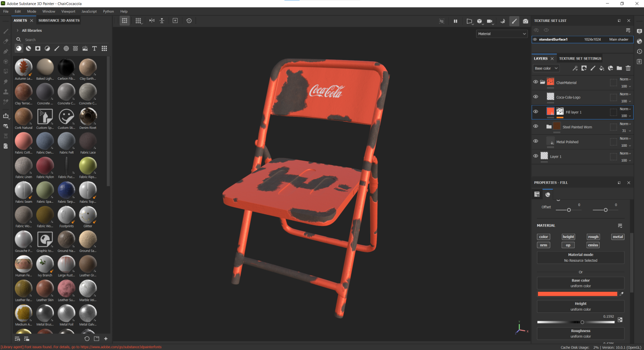Hide the Coca-Cola-Logo layer
644x350 pixels.
point(535,97)
